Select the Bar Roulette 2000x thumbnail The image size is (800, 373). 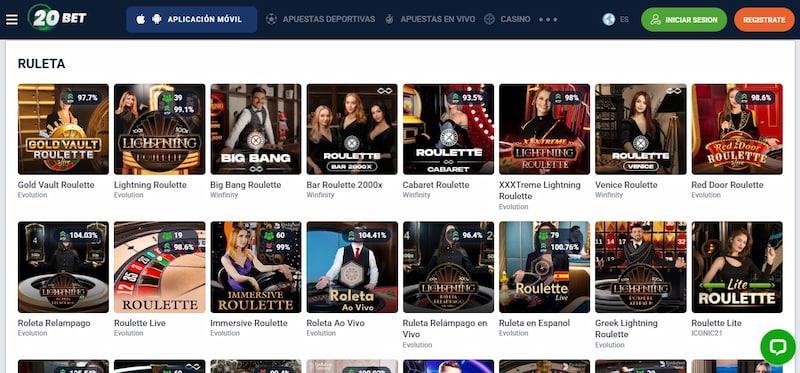352,129
